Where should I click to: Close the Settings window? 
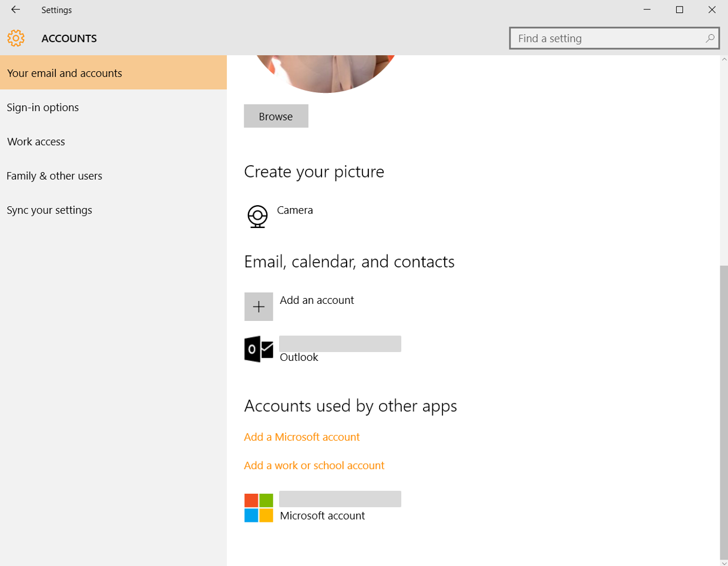coord(712,9)
